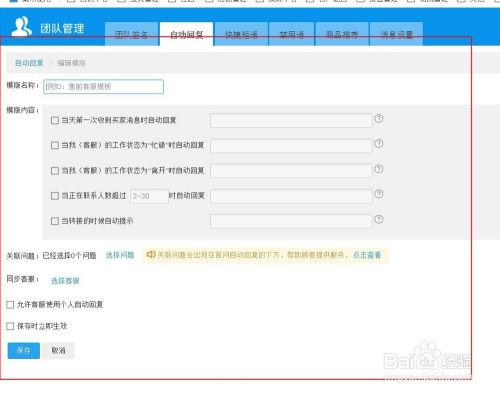Tick 当转接的时候自动提示 checkbox

point(55,221)
